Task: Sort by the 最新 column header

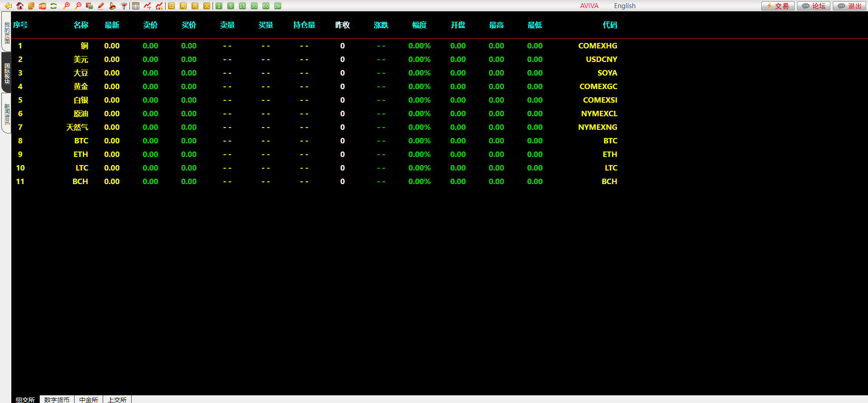Action: 112,25
